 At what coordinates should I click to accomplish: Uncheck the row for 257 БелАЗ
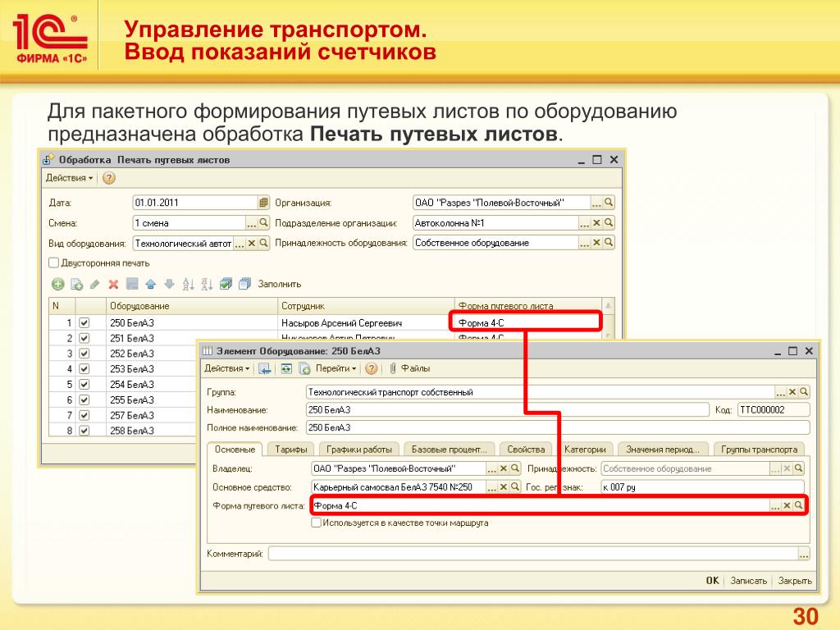pyautogui.click(x=84, y=415)
